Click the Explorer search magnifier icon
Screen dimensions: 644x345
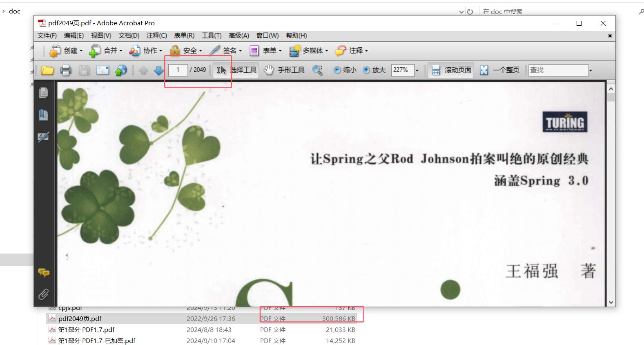click(641, 11)
